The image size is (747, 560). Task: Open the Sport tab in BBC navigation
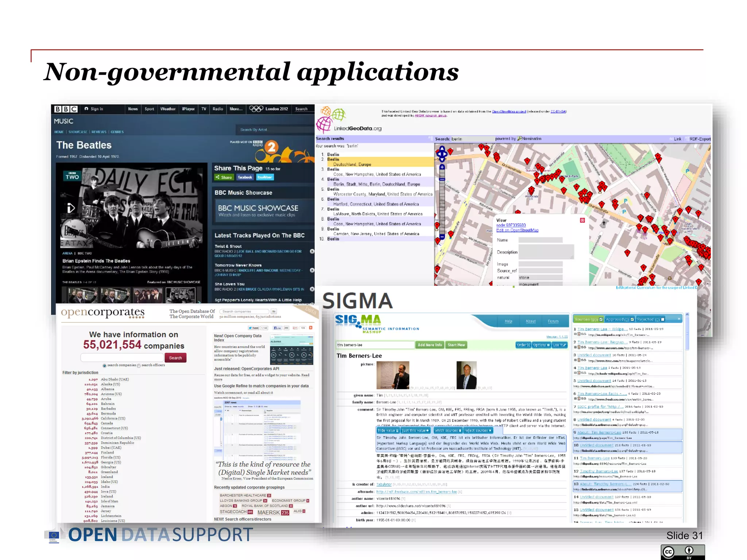[149, 109]
